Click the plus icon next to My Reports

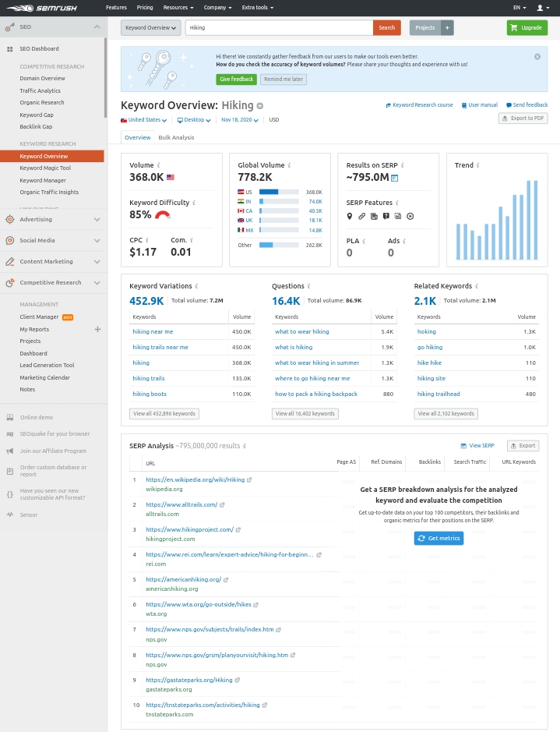point(97,330)
